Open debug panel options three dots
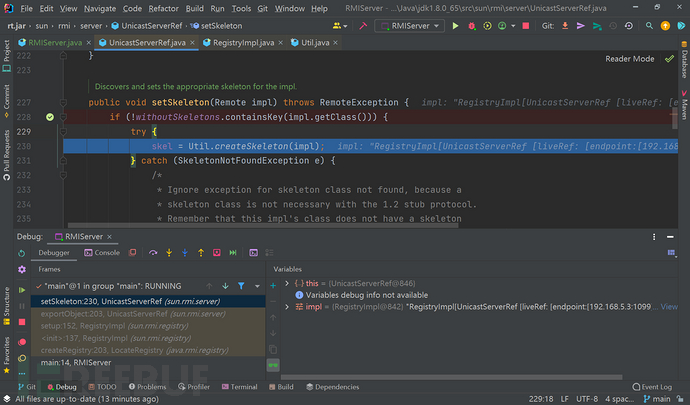Image resolution: width=690 pixels, height=405 pixels. click(x=654, y=237)
